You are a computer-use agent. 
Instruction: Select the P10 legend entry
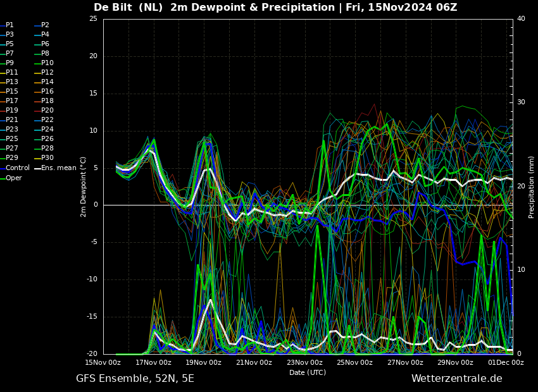pos(47,63)
